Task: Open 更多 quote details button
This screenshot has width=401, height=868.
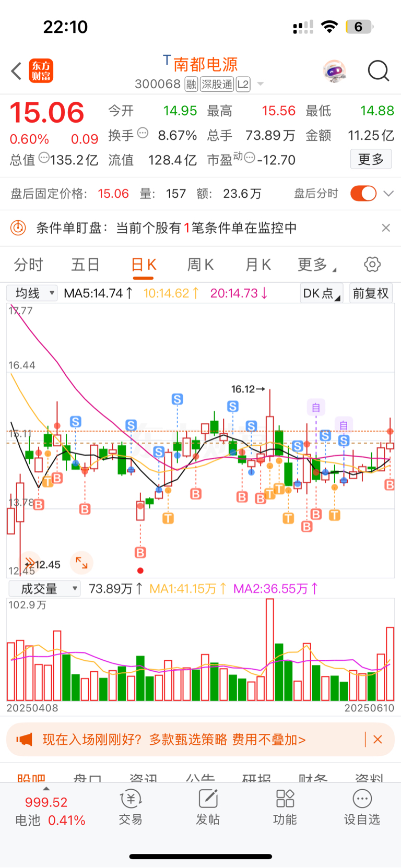Action: 371,159
